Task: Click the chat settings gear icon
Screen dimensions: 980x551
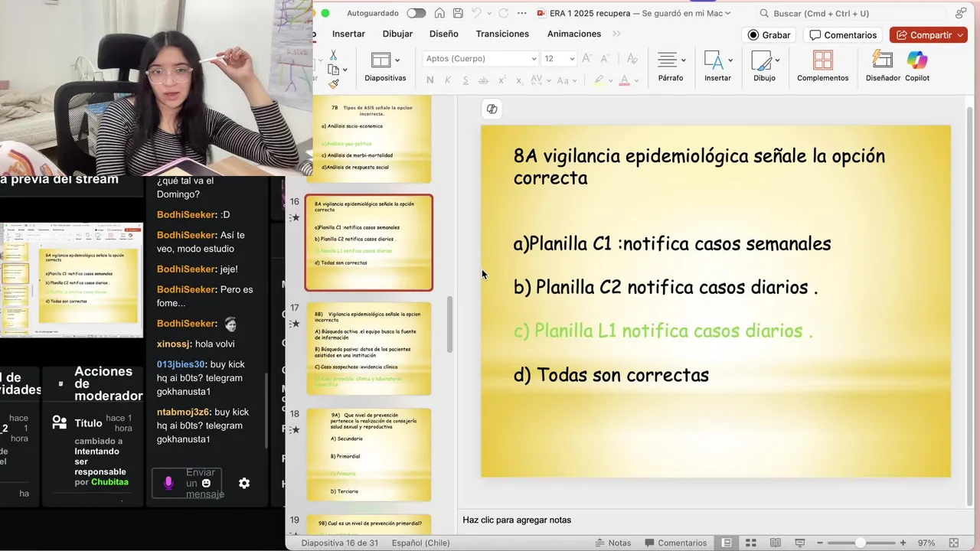Action: tap(244, 483)
